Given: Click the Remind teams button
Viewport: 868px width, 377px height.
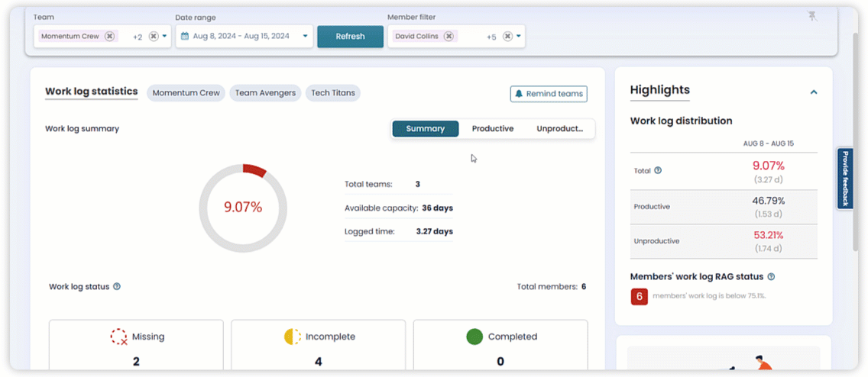Looking at the screenshot, I should pyautogui.click(x=549, y=94).
